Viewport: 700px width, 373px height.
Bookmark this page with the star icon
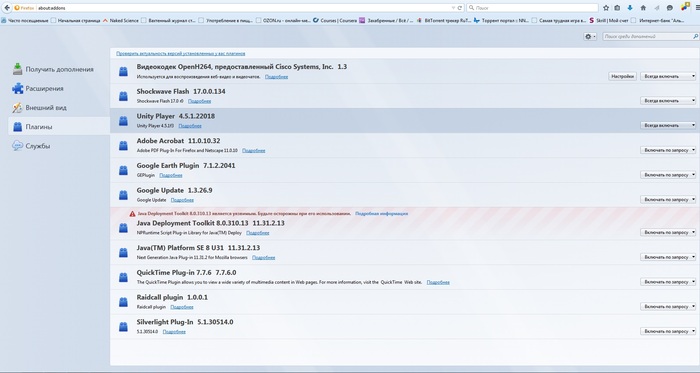click(606, 8)
